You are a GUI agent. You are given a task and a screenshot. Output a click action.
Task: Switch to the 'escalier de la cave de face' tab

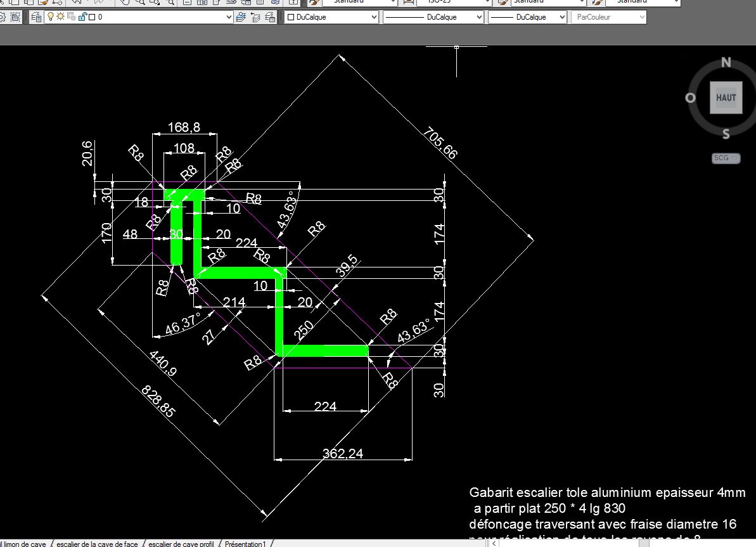[97, 544]
